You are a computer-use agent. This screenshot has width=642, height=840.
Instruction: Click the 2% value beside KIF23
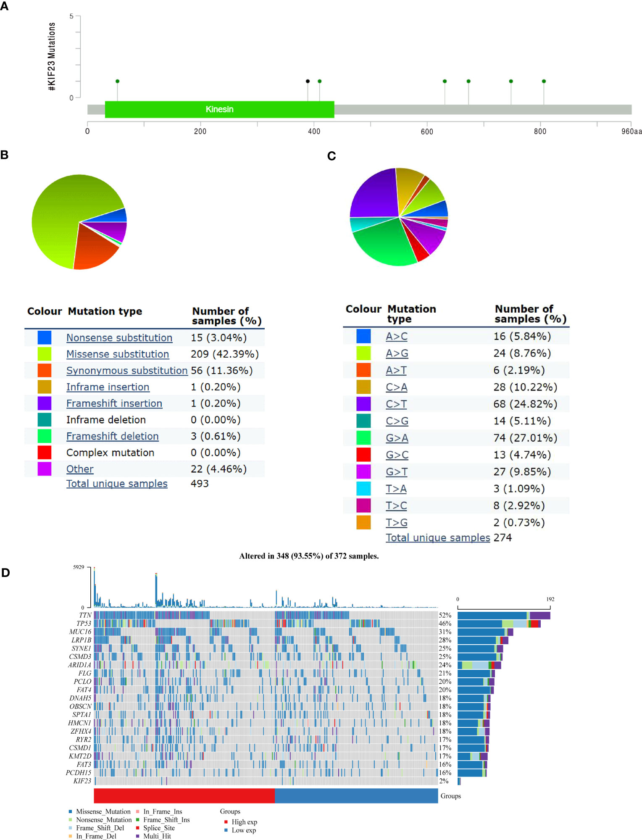pyautogui.click(x=444, y=781)
